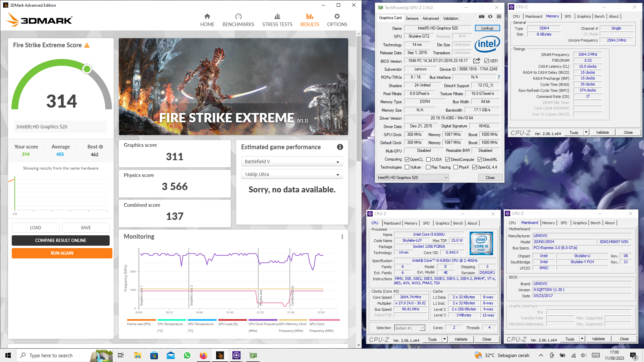Switch to Advanced tab in GPU-Z

[430, 18]
